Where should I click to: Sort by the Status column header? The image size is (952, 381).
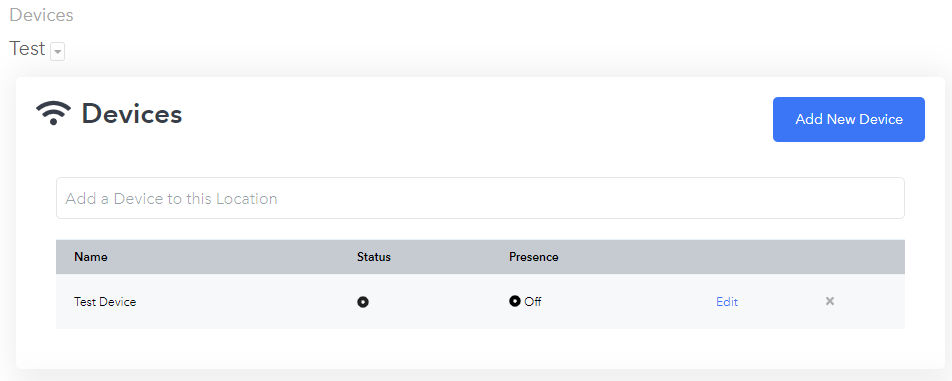coord(373,257)
